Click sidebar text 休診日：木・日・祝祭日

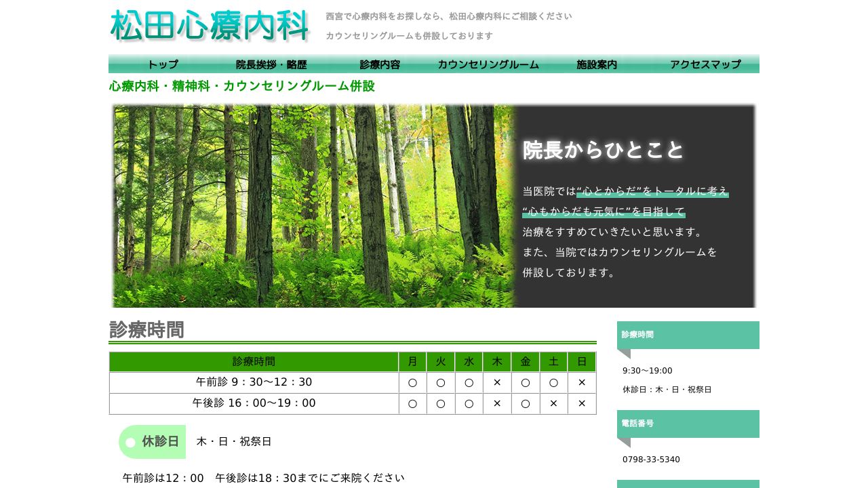[667, 390]
